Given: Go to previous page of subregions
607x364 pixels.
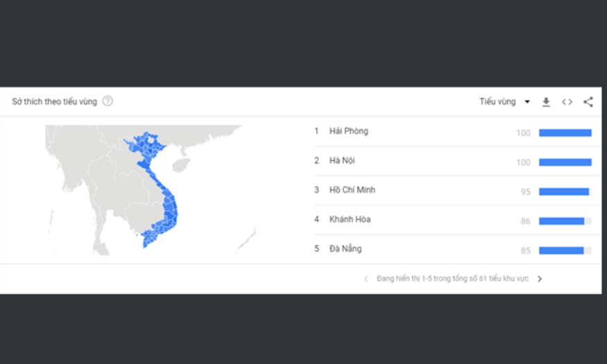Looking at the screenshot, I should (366, 279).
